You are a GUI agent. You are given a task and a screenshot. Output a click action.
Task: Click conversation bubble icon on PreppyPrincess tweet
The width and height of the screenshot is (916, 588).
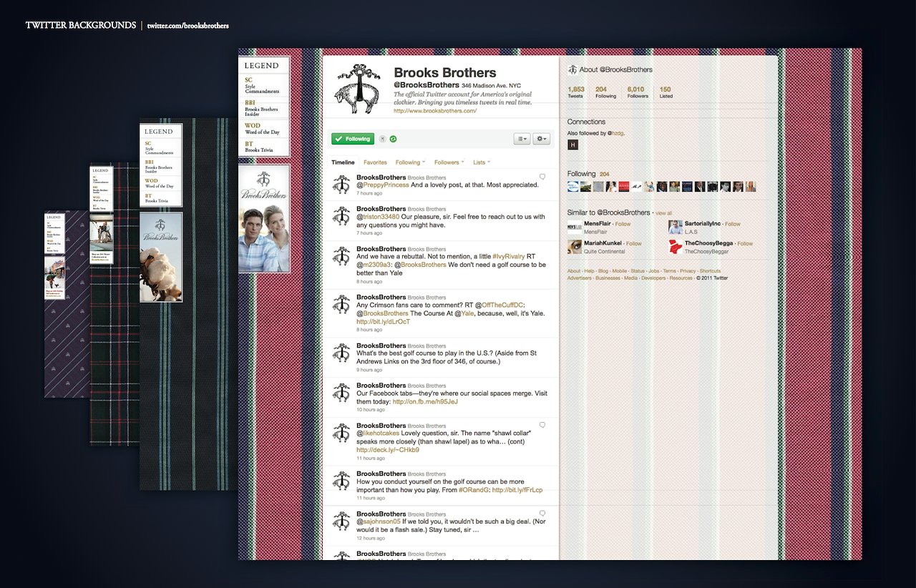pyautogui.click(x=542, y=176)
